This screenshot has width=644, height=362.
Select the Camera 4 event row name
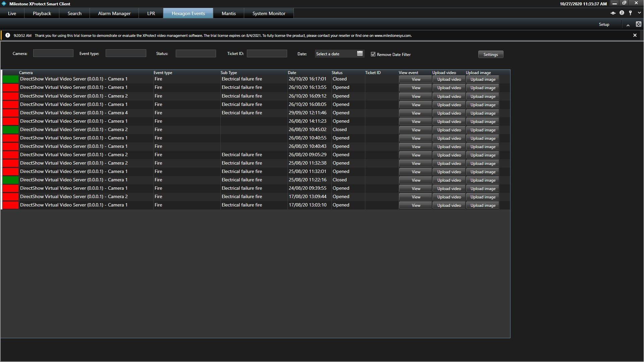(74, 113)
